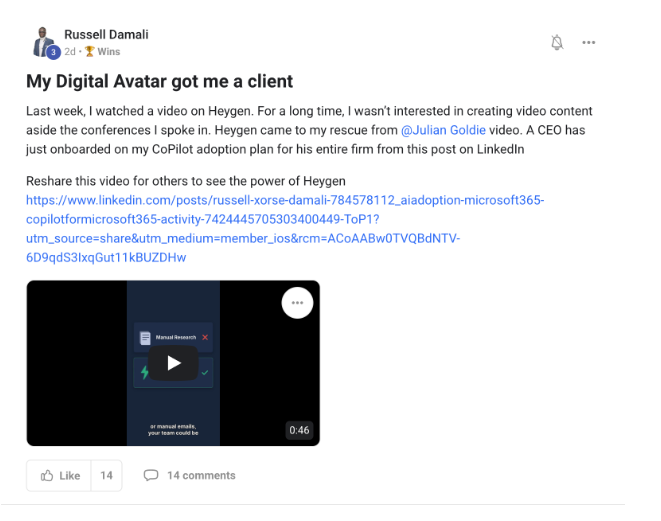Open video overlay three-dot menu
Viewport: 661px width, 521px height.
297,303
